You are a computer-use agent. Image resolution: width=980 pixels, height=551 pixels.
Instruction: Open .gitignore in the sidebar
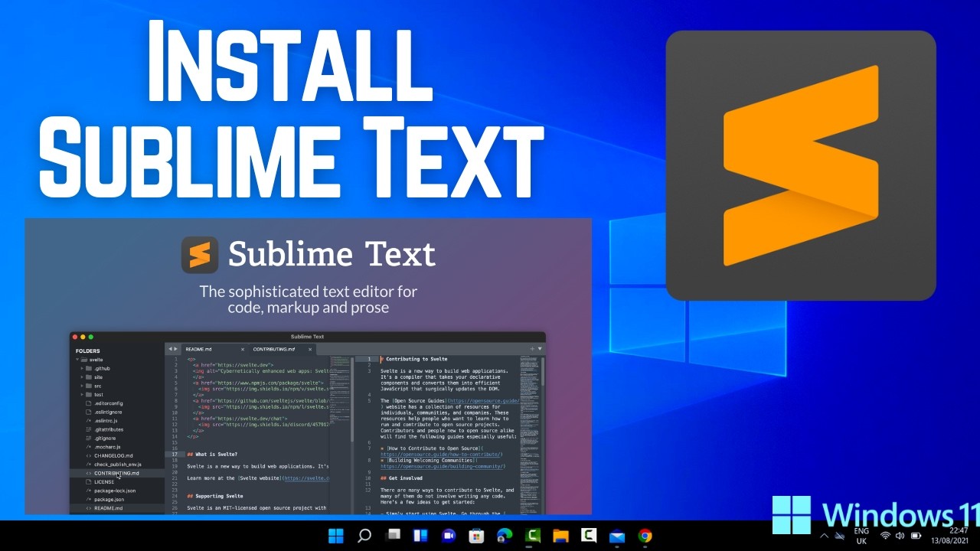point(105,438)
